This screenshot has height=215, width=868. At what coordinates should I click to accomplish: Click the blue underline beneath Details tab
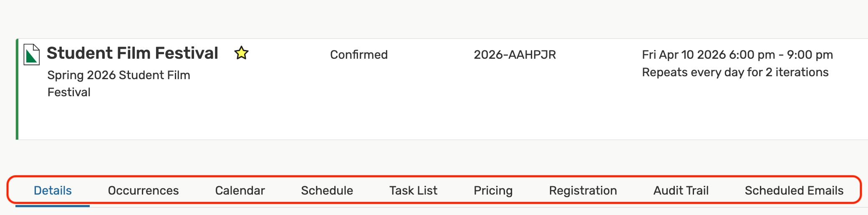click(53, 205)
